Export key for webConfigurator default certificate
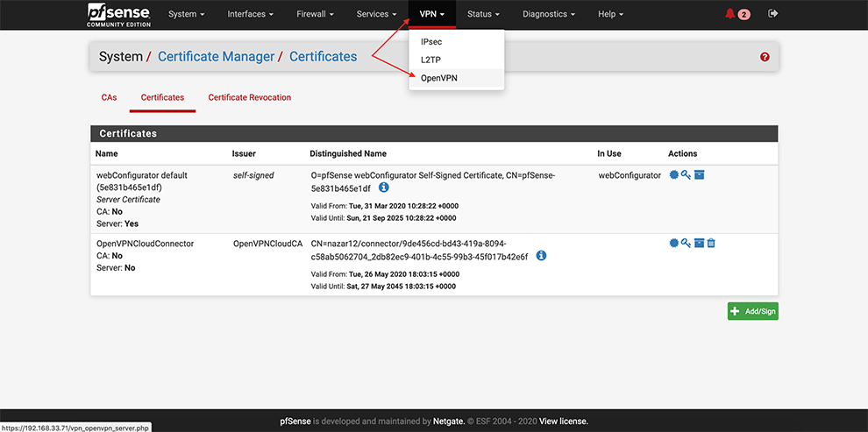The width and height of the screenshot is (868, 432). pyautogui.click(x=686, y=175)
